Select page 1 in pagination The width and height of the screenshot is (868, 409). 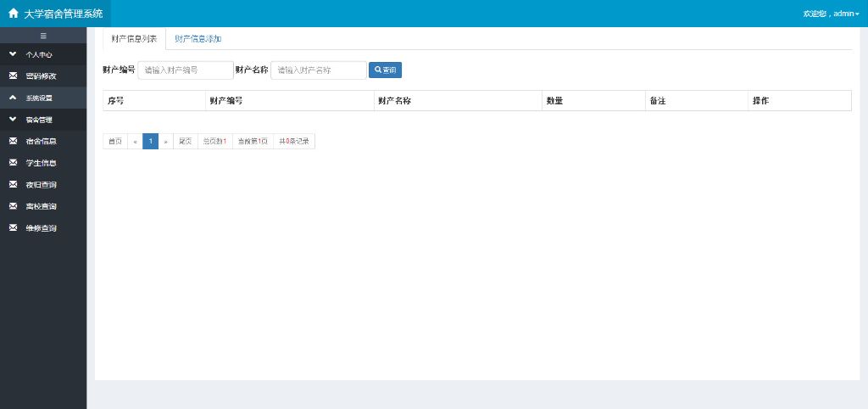pyautogui.click(x=151, y=142)
